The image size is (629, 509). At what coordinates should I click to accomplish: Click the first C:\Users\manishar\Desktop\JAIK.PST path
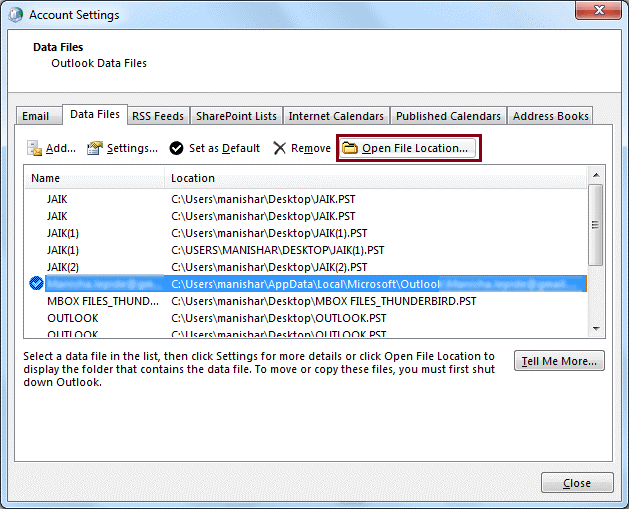coord(263,199)
